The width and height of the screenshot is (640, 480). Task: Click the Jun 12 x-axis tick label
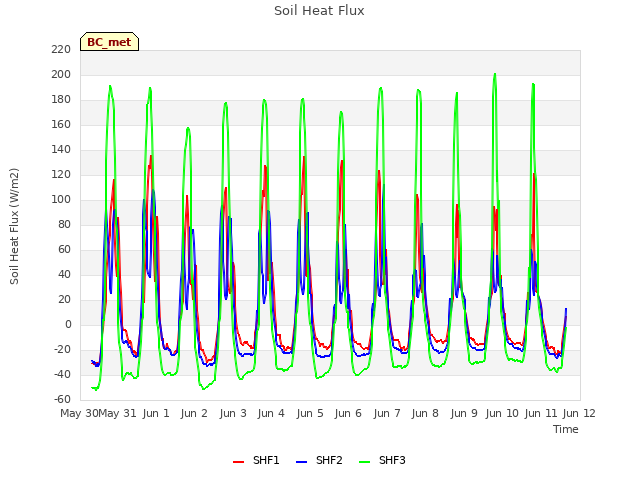pyautogui.click(x=579, y=413)
